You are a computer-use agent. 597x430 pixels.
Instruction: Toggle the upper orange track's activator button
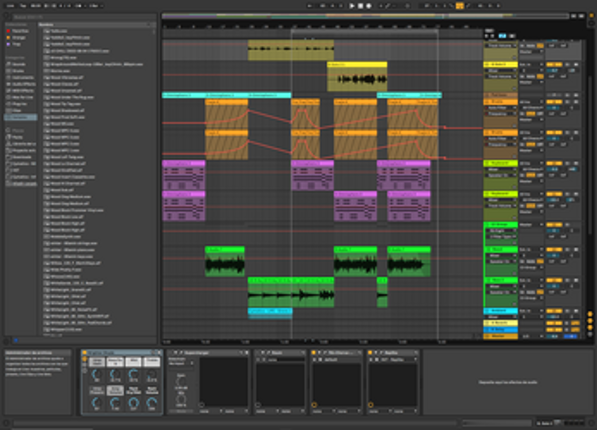[x=554, y=102]
